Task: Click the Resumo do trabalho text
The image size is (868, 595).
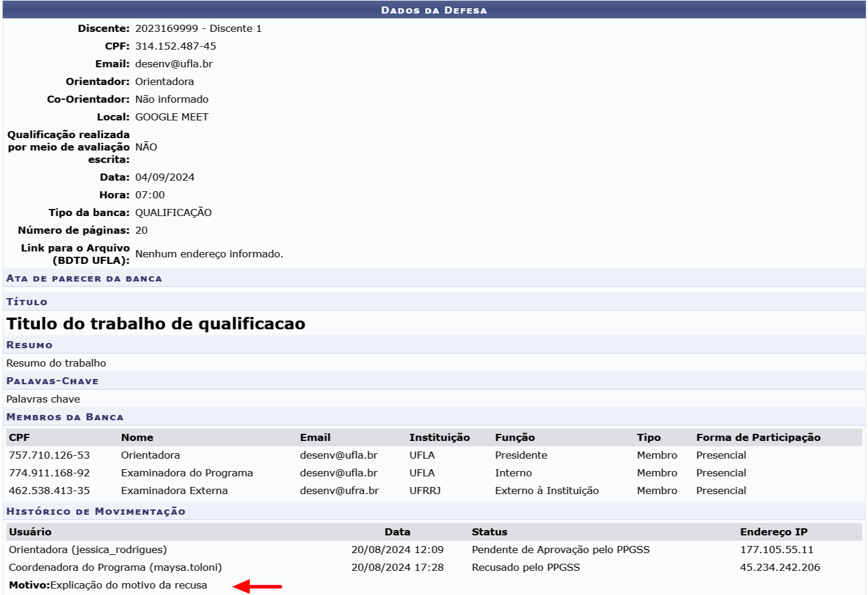Action: [x=56, y=363]
